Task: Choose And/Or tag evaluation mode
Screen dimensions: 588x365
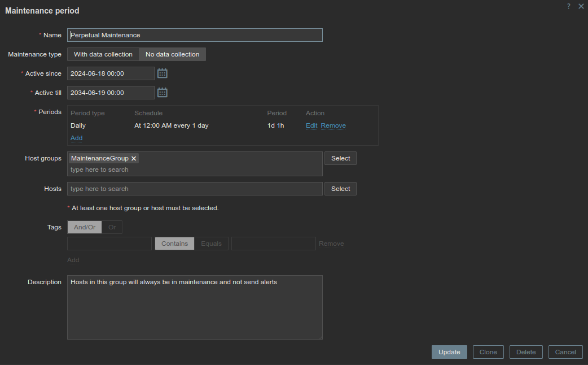Action: 85,227
